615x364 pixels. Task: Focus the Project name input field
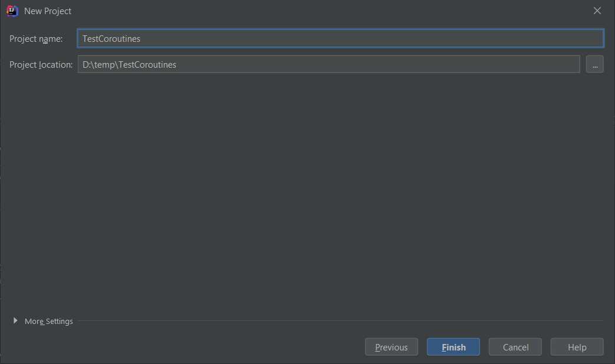click(340, 39)
